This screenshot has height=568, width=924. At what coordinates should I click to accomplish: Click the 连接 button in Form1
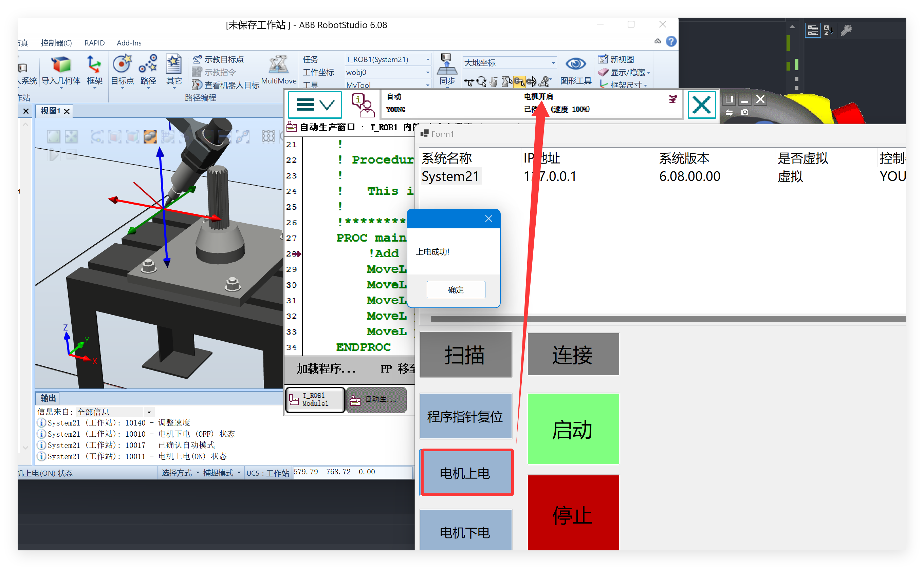pos(573,355)
